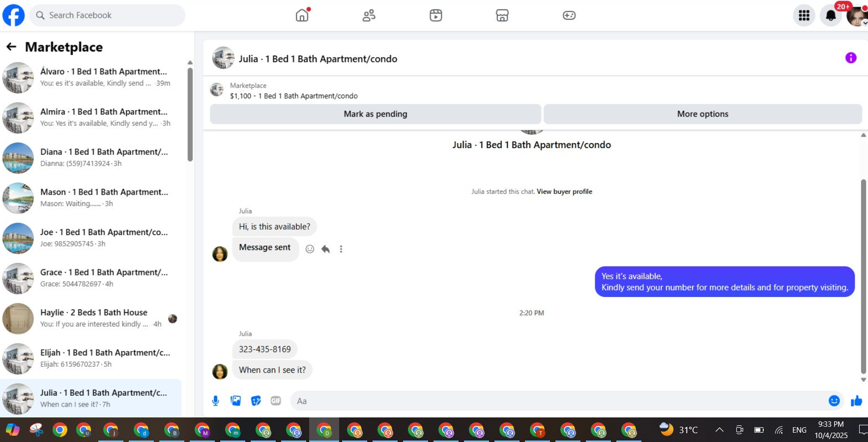Click Julia's header name at chat top

[318, 59]
